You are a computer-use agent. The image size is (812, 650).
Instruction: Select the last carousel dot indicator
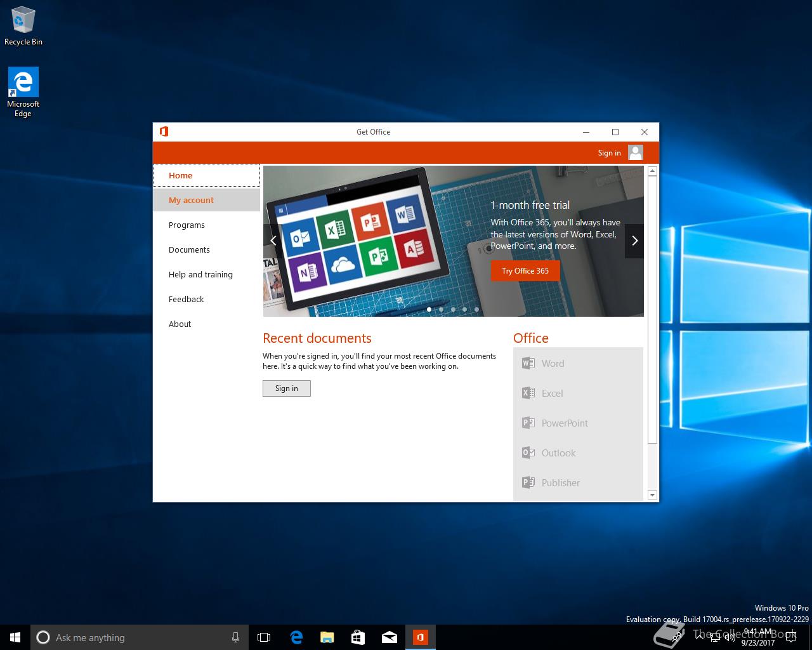pos(476,310)
